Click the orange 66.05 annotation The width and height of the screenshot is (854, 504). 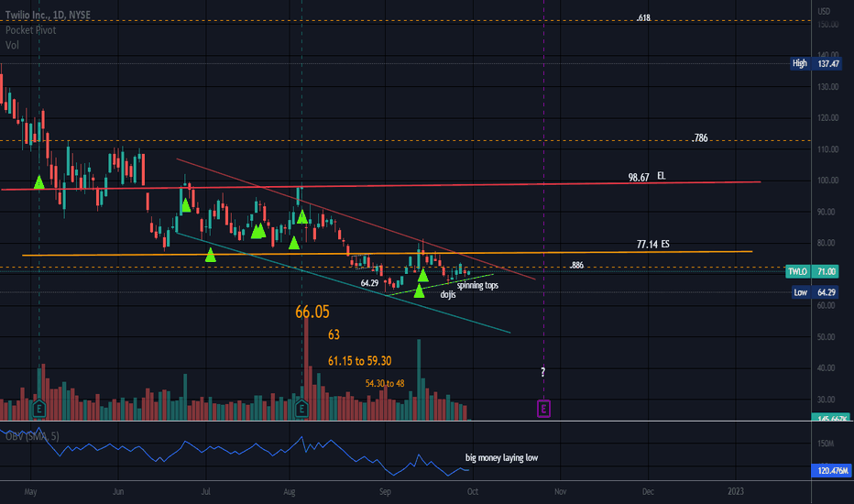point(312,312)
